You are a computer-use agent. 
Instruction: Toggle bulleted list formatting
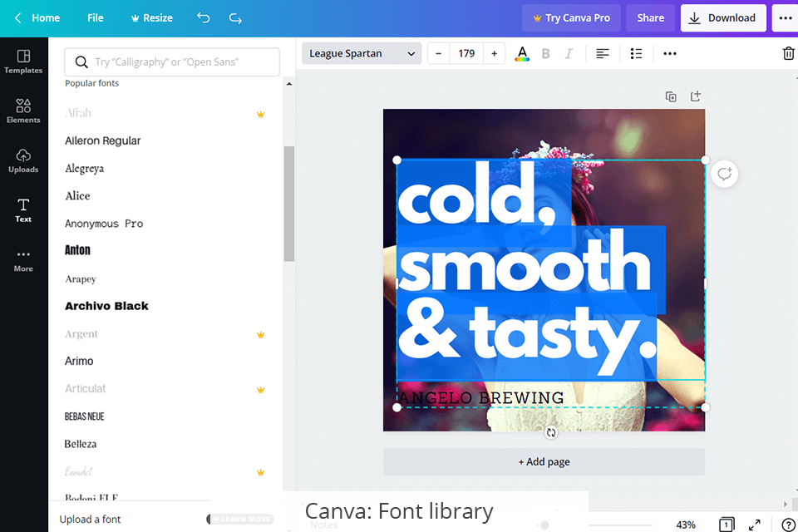(636, 53)
